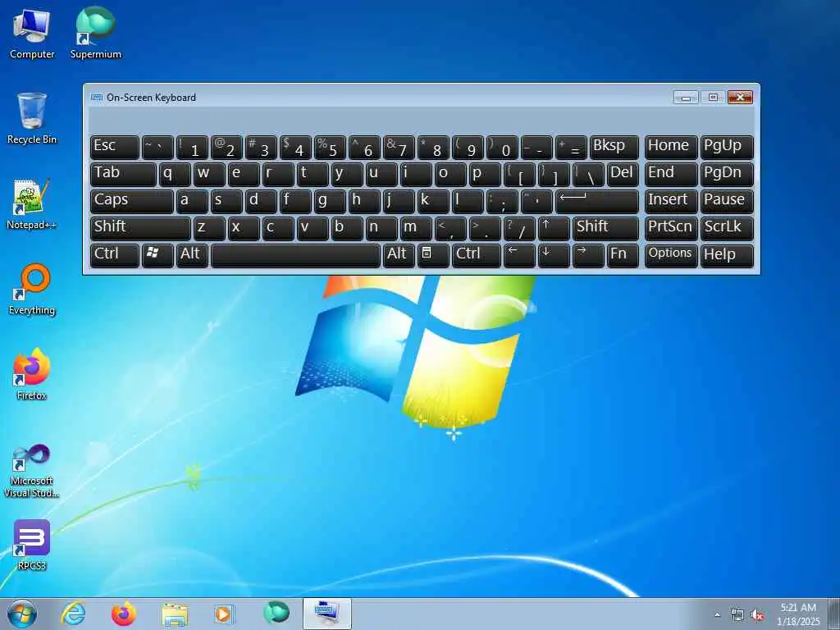This screenshot has width=840, height=630.
Task: Click the Del key
Action: click(623, 175)
